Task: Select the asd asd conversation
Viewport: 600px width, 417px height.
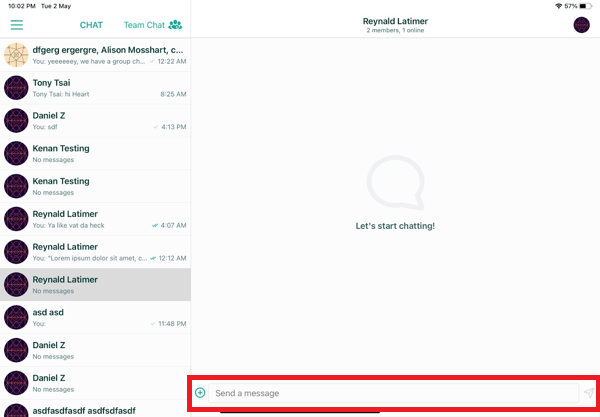Action: pyautogui.click(x=107, y=318)
